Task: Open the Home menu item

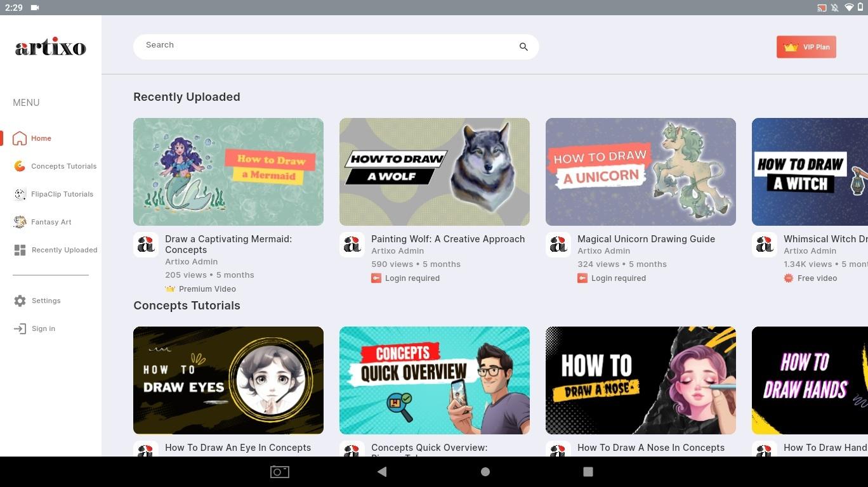Action: [41, 138]
